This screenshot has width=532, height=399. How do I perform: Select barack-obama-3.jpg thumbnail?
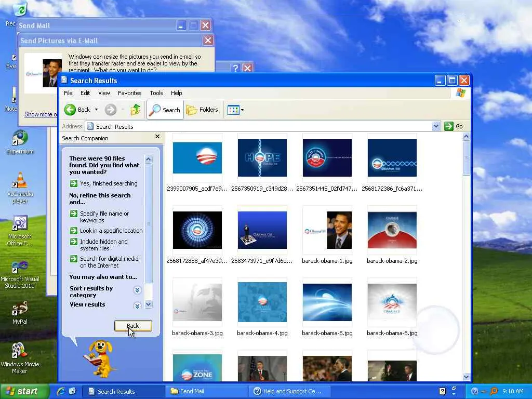pos(197,302)
